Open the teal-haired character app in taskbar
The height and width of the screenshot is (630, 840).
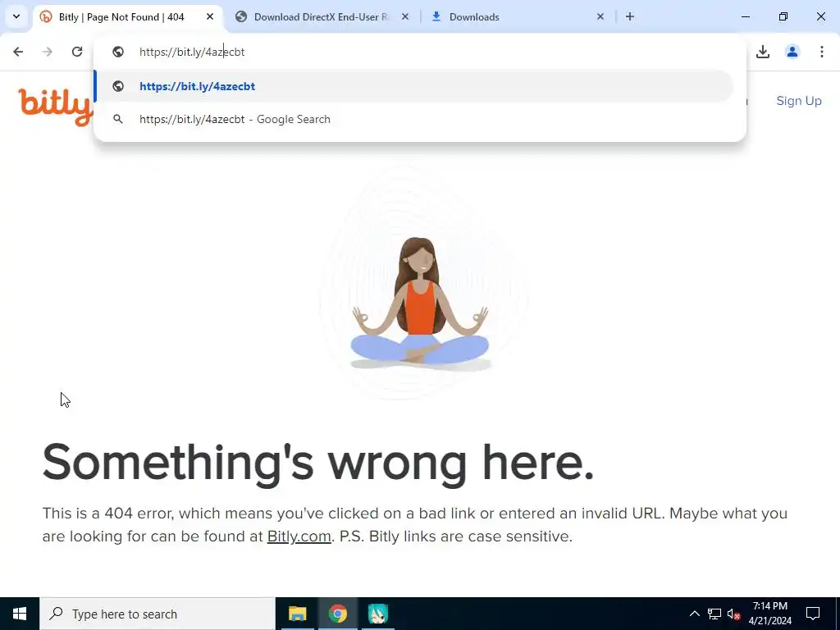point(377,614)
